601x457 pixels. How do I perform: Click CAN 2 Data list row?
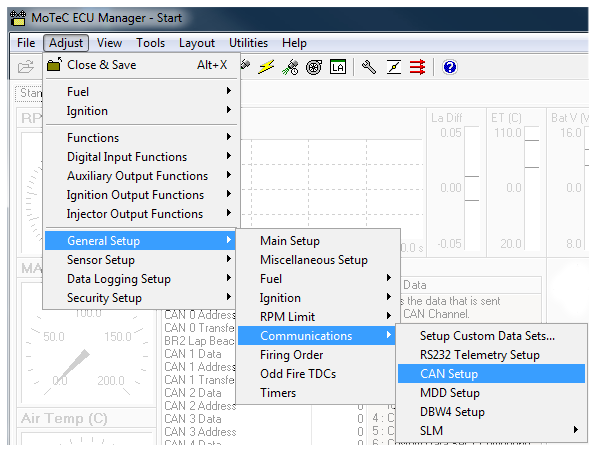point(193,393)
